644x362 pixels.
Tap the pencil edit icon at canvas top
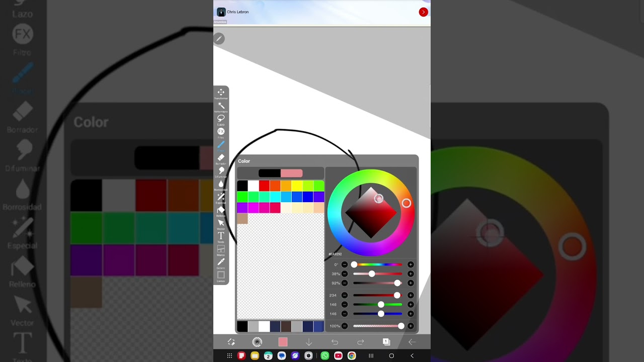[x=219, y=39]
